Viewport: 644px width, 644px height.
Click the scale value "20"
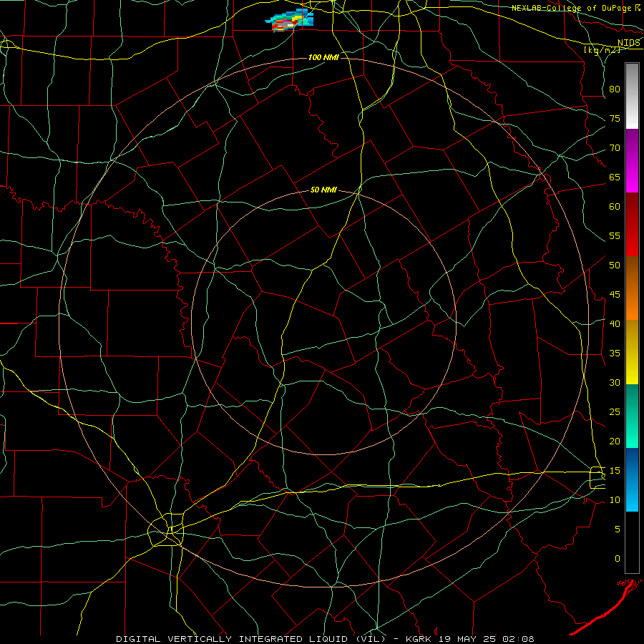[x=615, y=441]
